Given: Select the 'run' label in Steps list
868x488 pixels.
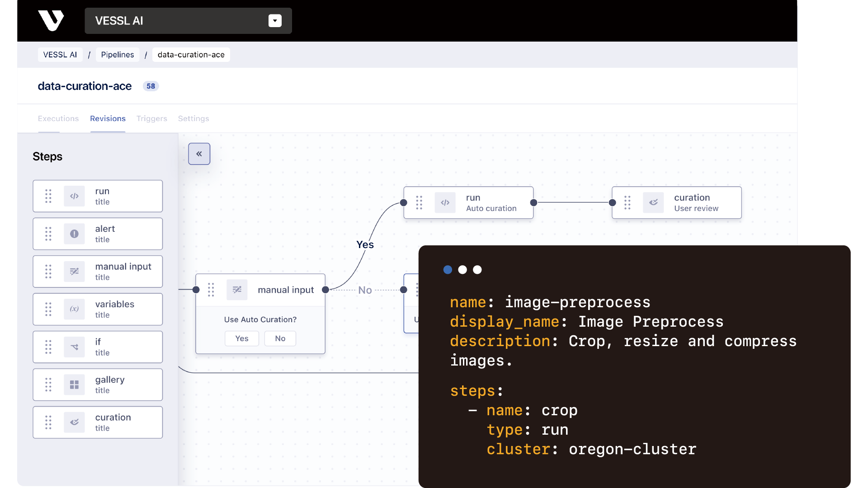Looking at the screenshot, I should [102, 191].
